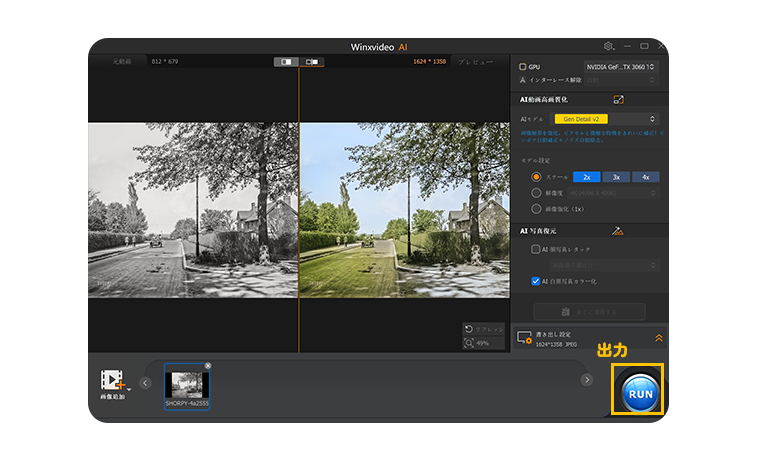Image resolution: width=757 pixels, height=462 pixels.
Task: Click the AI upscaling section icon
Action: (x=618, y=100)
